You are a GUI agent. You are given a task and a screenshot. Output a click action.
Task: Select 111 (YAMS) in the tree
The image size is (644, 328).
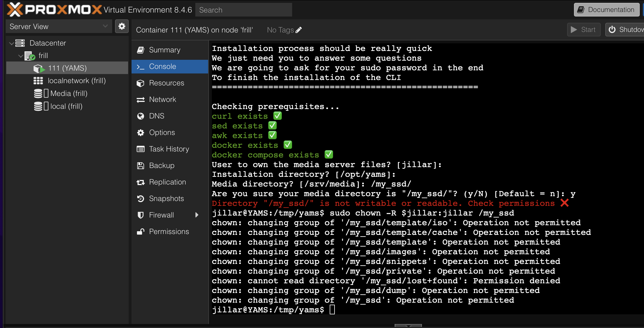pyautogui.click(x=67, y=68)
